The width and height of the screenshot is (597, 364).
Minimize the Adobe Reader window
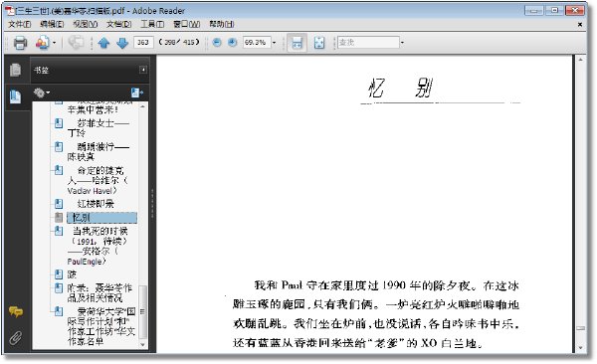click(533, 10)
